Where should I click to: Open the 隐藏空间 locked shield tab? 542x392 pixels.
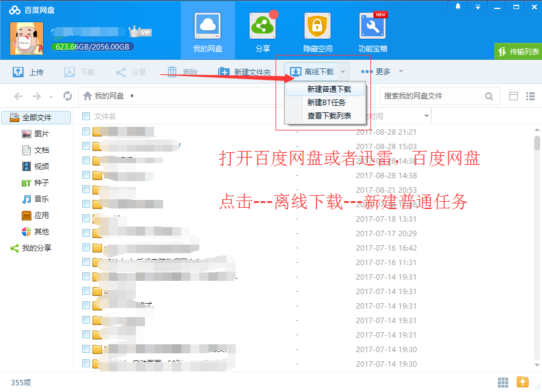[x=318, y=31]
